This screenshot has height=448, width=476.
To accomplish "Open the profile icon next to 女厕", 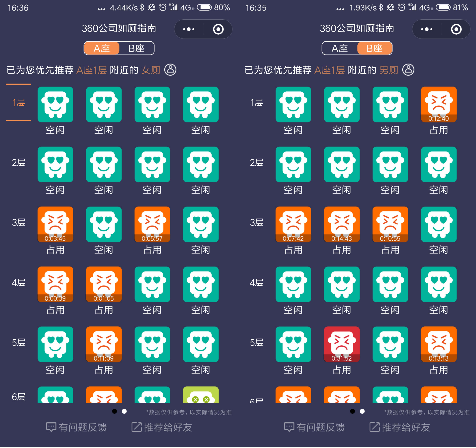I will point(170,70).
